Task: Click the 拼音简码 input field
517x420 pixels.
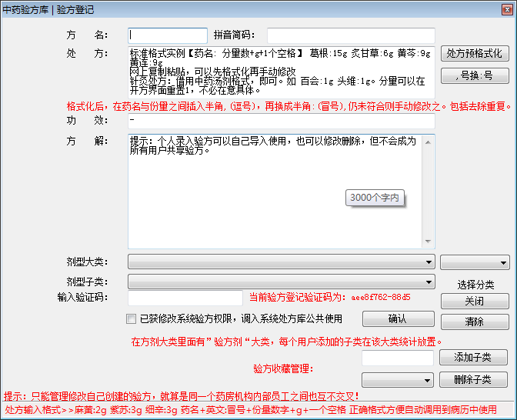Action: tap(351, 35)
